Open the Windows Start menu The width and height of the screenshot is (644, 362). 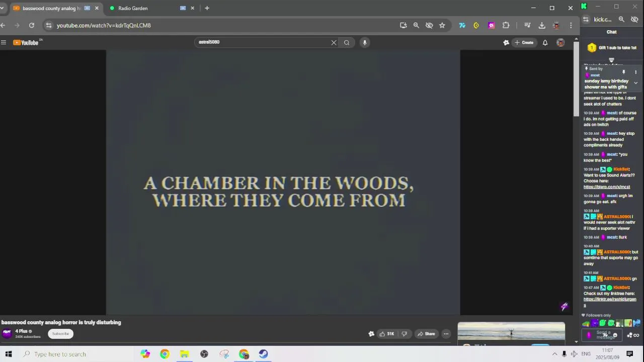pos(8,354)
